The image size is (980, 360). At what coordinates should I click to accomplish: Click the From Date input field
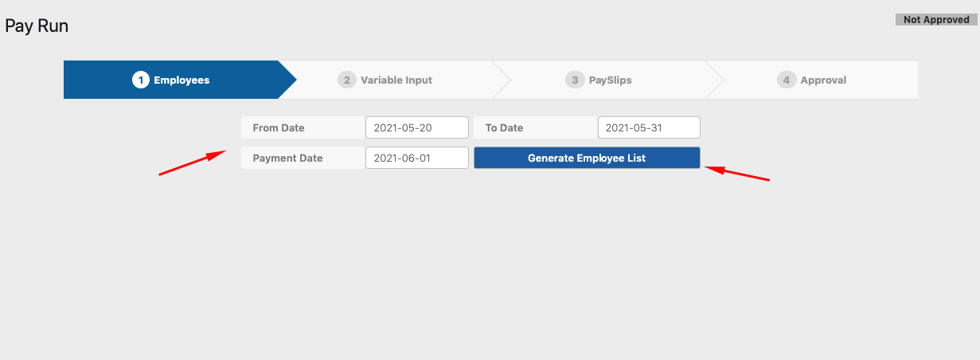point(417,127)
